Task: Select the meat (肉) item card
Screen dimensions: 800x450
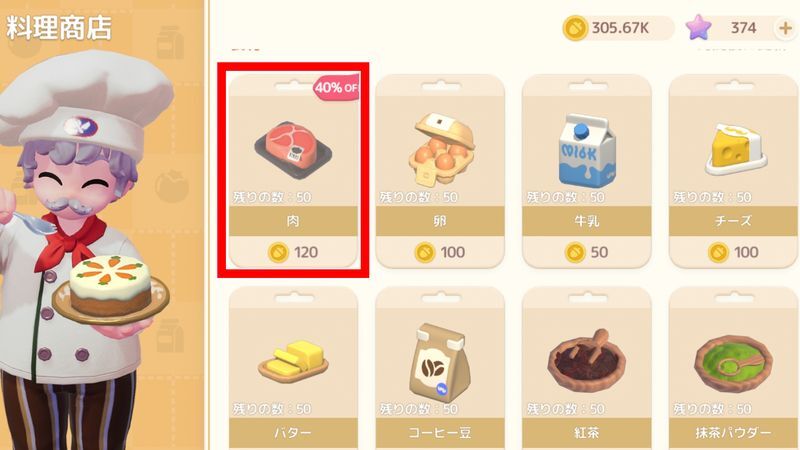Action: [x=293, y=171]
